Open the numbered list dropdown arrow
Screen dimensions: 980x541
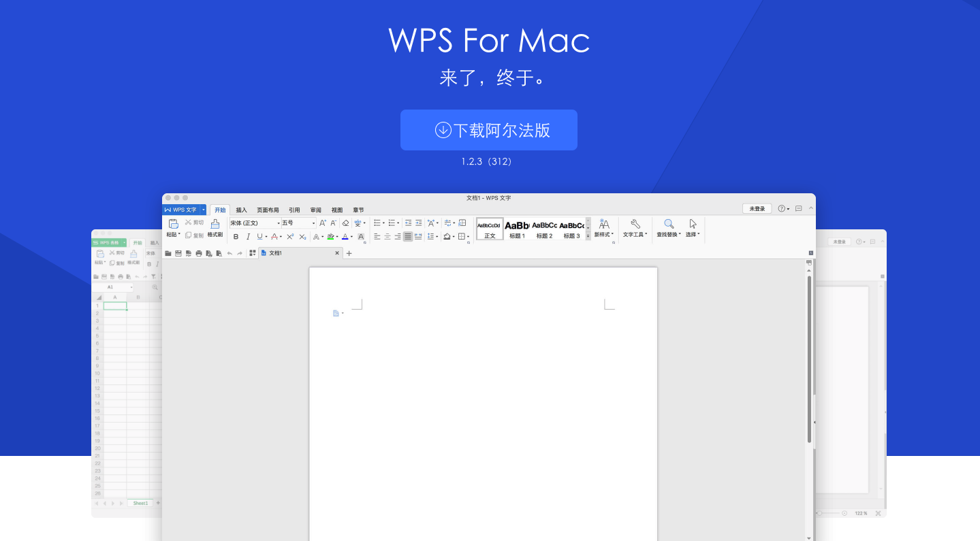[x=398, y=223]
